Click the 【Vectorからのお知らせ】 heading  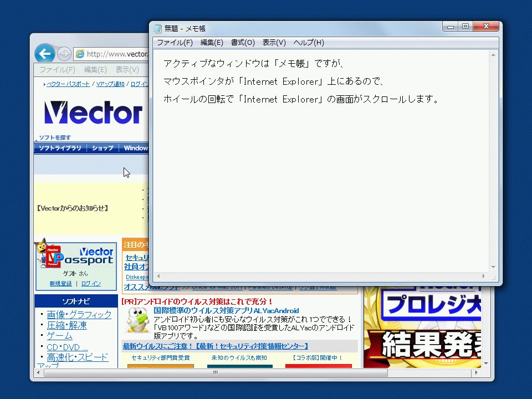[73, 208]
